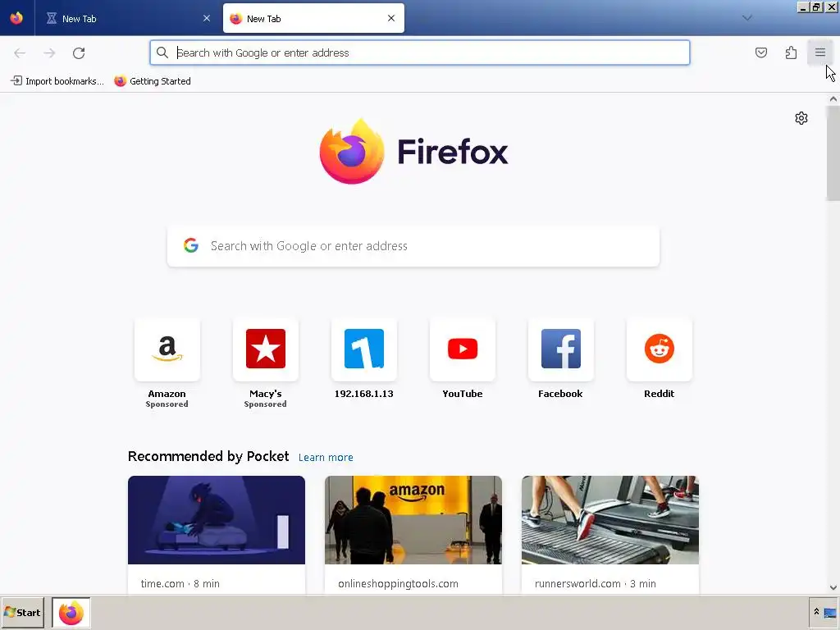Click the 'Recommended by Pocket' heading
The height and width of the screenshot is (630, 840).
pyautogui.click(x=208, y=456)
